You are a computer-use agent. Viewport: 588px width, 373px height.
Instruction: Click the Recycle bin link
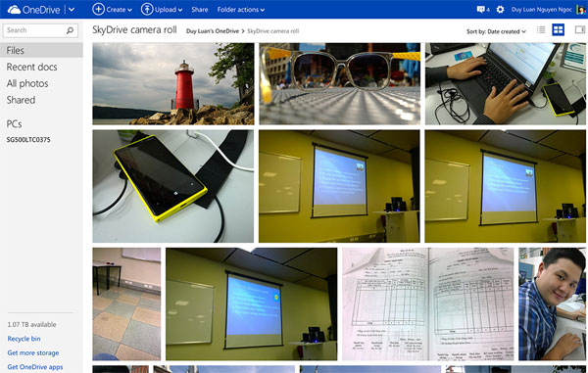coord(24,339)
